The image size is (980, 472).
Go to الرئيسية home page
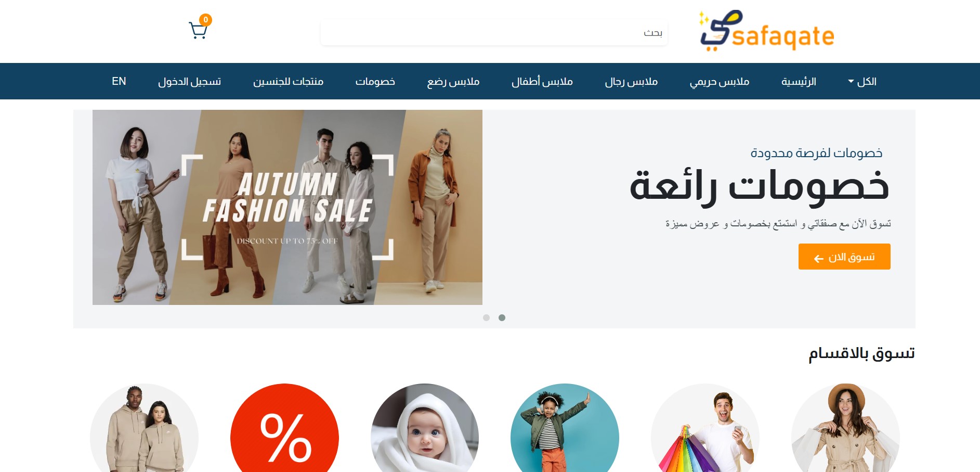coord(799,81)
